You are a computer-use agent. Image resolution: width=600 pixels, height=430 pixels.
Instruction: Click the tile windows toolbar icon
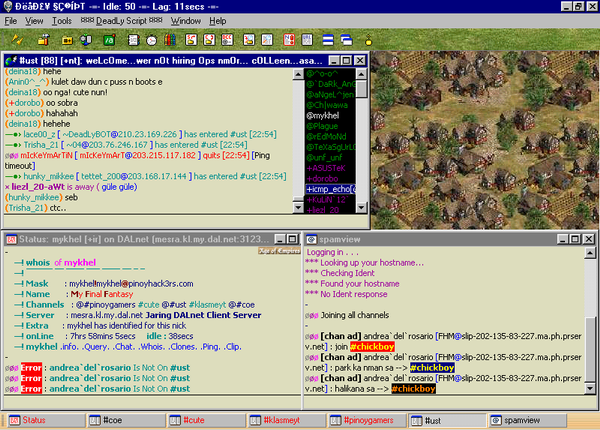pyautogui.click(x=327, y=39)
